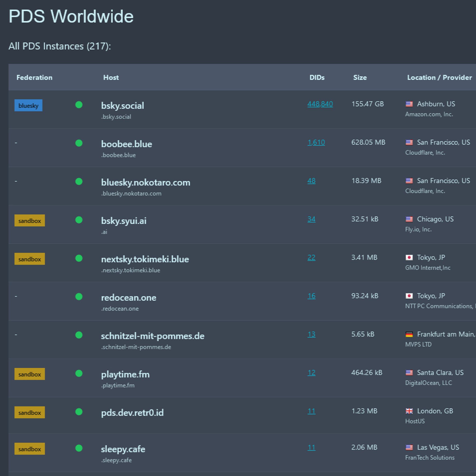Image resolution: width=476 pixels, height=476 pixels.
Task: Click the Japan flag in the redocean.one row
Action: pos(409,296)
